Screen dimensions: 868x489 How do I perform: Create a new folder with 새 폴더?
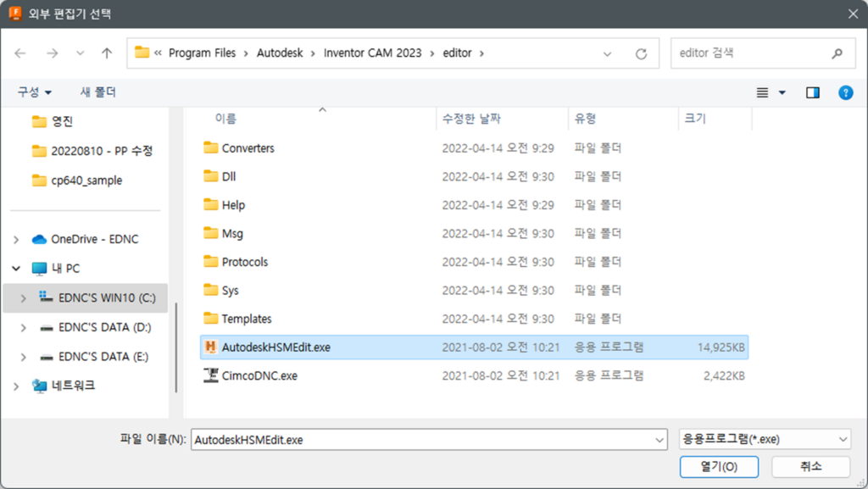pyautogui.click(x=98, y=92)
